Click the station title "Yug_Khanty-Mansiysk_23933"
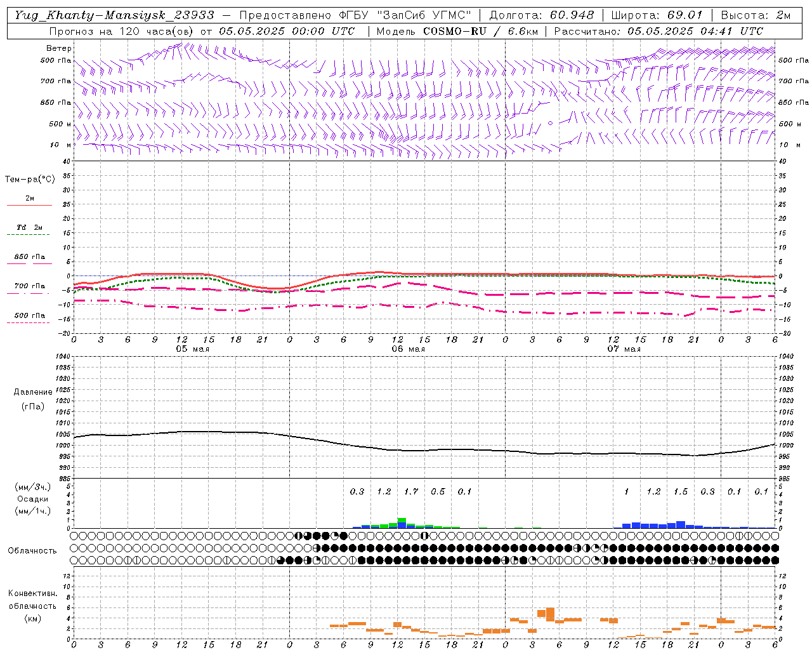This screenshot has height=650, width=812. click(x=114, y=15)
